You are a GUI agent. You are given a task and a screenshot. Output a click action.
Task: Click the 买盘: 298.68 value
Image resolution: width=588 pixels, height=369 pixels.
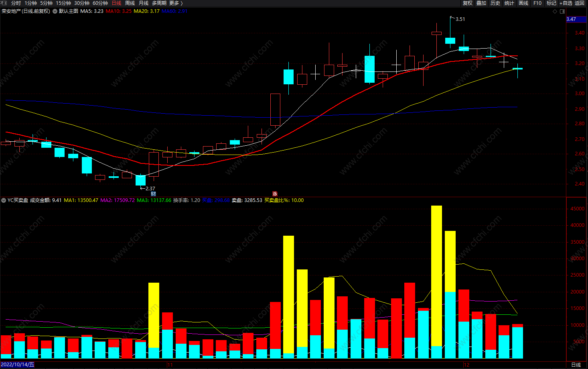pos(216,200)
